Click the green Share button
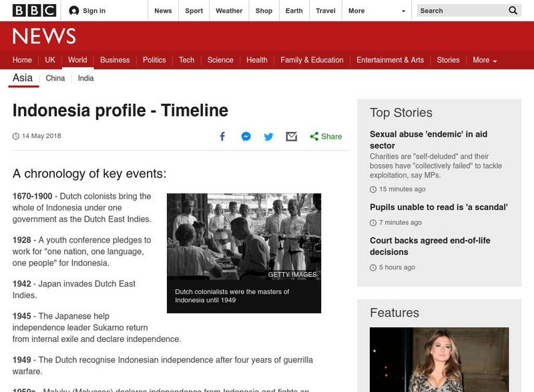 pos(326,137)
